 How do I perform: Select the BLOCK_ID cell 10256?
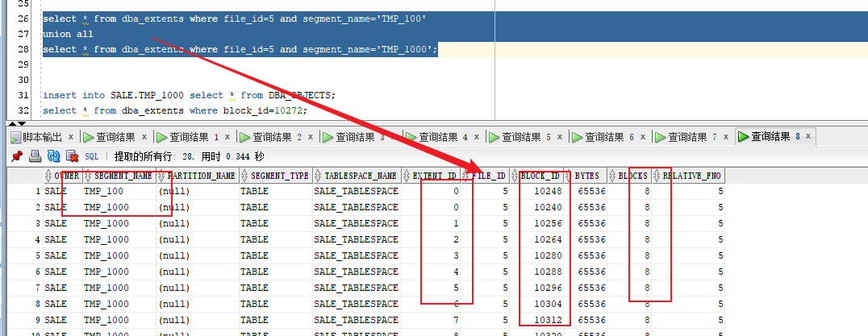tap(537, 223)
